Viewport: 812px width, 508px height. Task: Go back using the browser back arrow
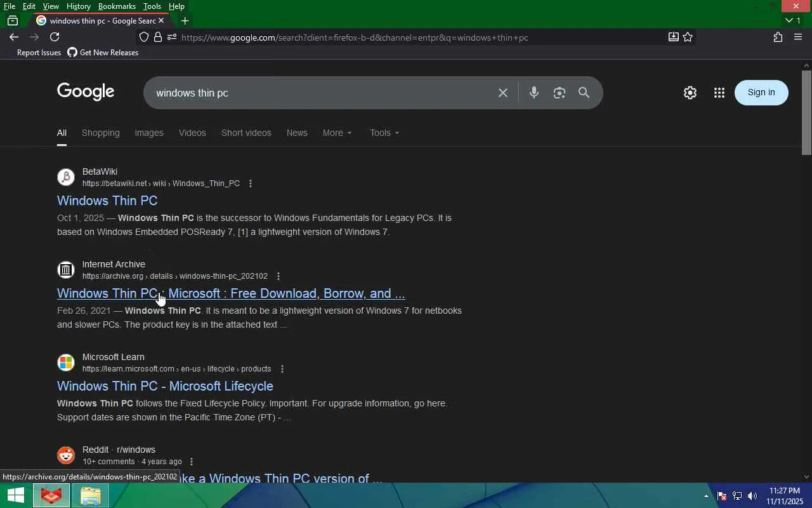(x=14, y=37)
